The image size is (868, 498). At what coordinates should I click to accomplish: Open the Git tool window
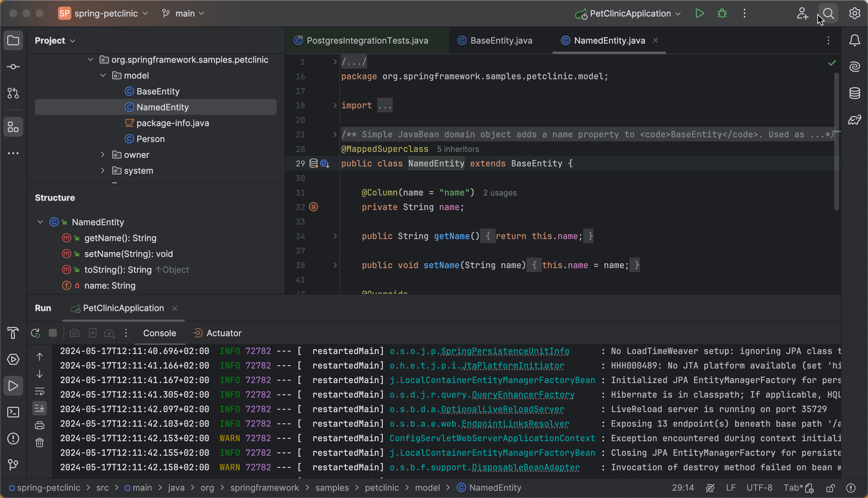[x=13, y=464]
